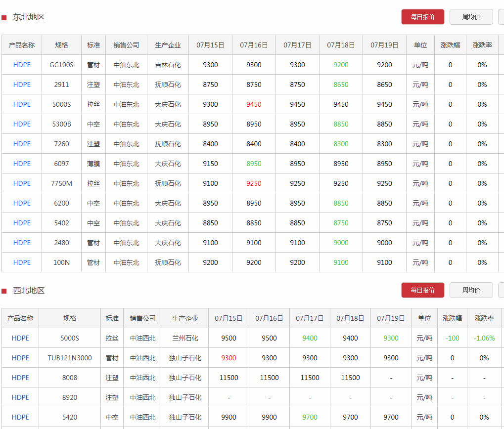504x429 pixels.
Task: Open HDPE link in 5300B row
Action: (22, 124)
